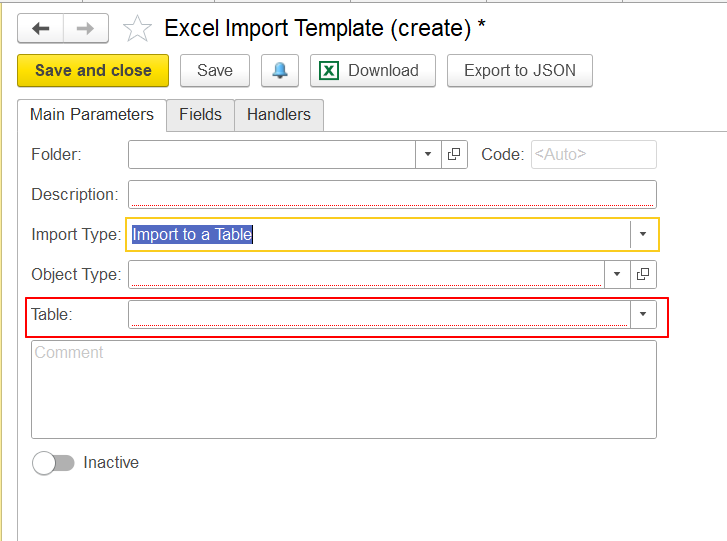This screenshot has width=727, height=541.
Task: Click the Excel icon on Download button
Action: click(x=329, y=71)
